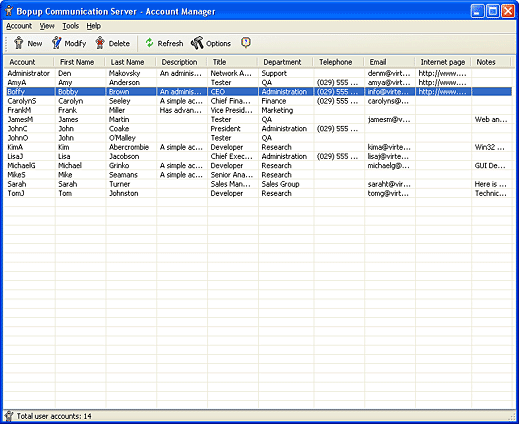Screen dimensions: 519x424
Task: Open the View menu
Action: pyautogui.click(x=47, y=26)
